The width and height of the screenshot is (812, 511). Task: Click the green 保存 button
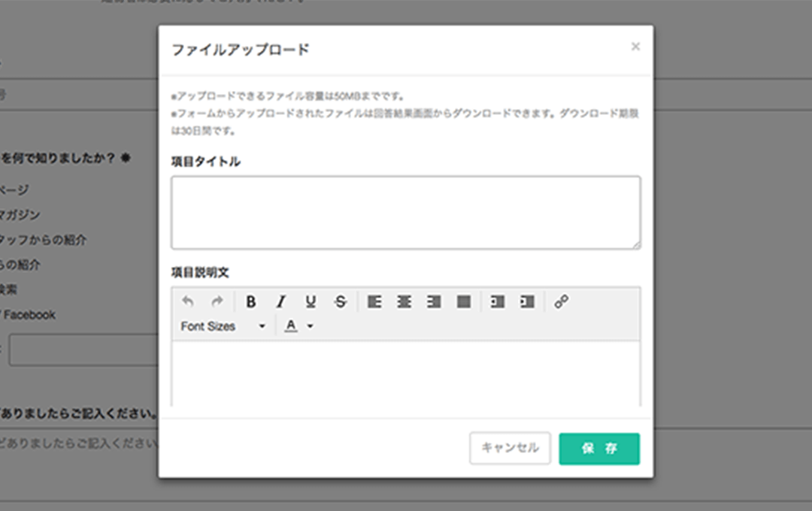(x=599, y=449)
